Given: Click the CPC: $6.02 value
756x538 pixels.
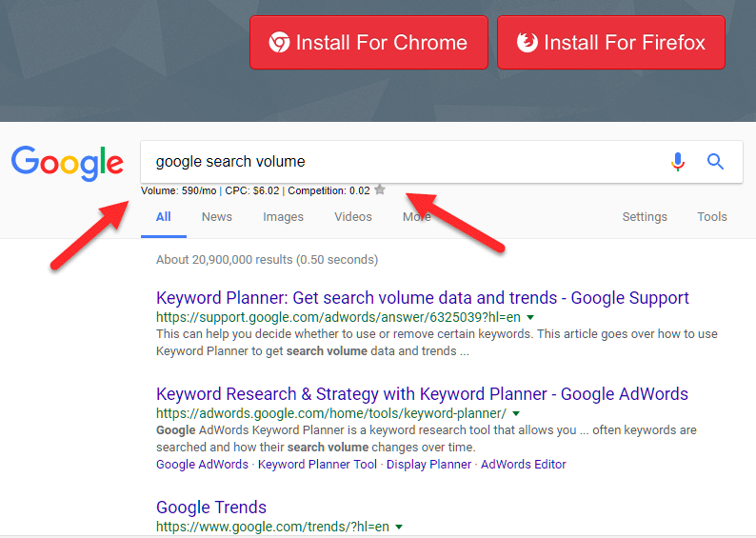Looking at the screenshot, I should click(252, 190).
